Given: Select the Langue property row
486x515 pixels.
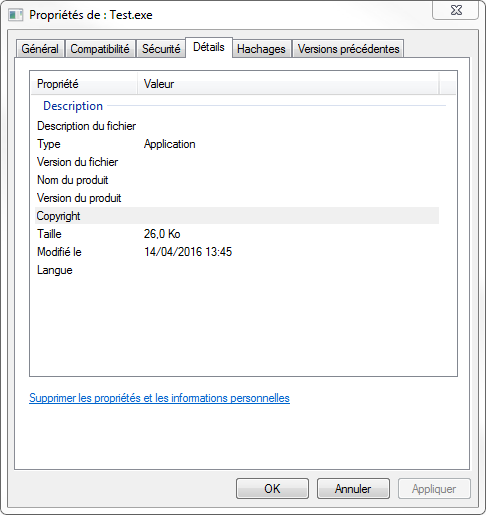Looking at the screenshot, I should click(x=237, y=270).
